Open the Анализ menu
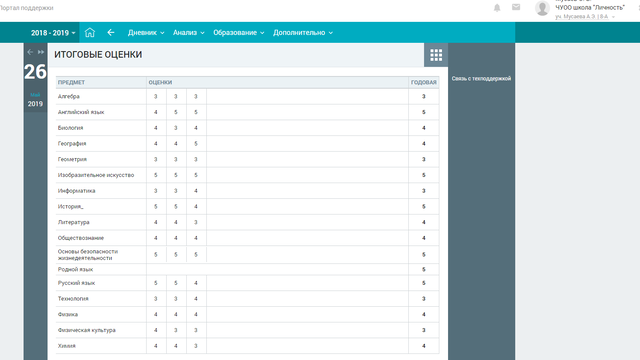This screenshot has width=640, height=360. (189, 33)
